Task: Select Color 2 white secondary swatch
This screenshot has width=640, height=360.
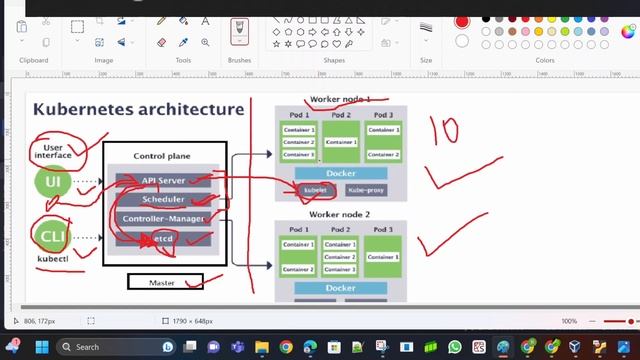Action: point(462,41)
